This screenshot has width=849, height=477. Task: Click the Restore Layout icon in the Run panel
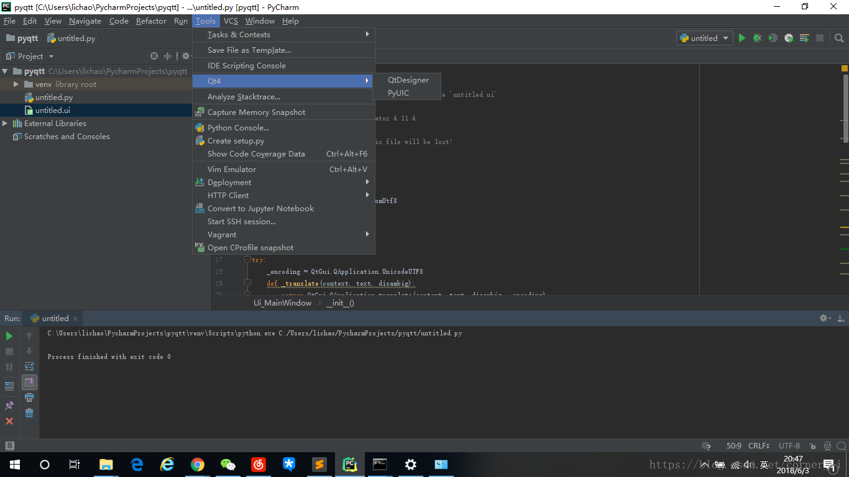[9, 386]
